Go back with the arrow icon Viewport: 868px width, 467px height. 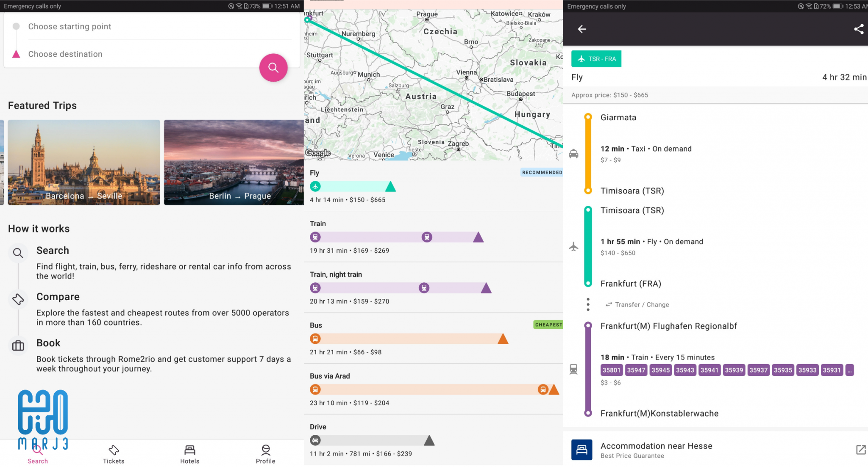point(582,29)
